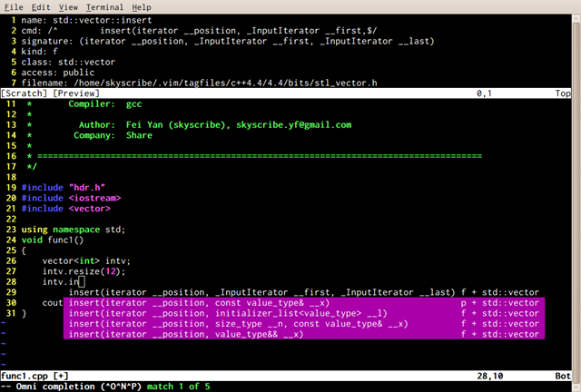Screen dimensions: 581x392
Task: Open the View menu
Action: coord(68,7)
